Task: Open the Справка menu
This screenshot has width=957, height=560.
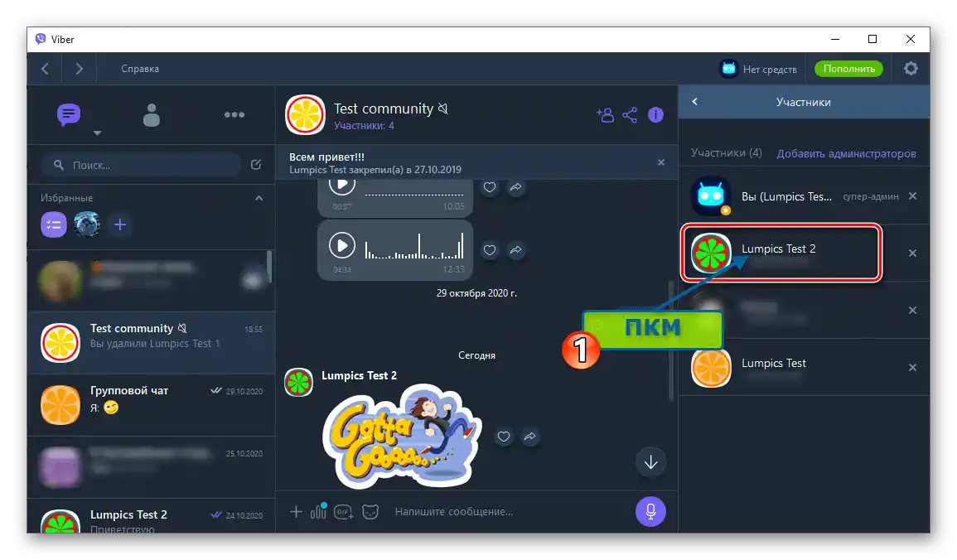Action: point(139,68)
